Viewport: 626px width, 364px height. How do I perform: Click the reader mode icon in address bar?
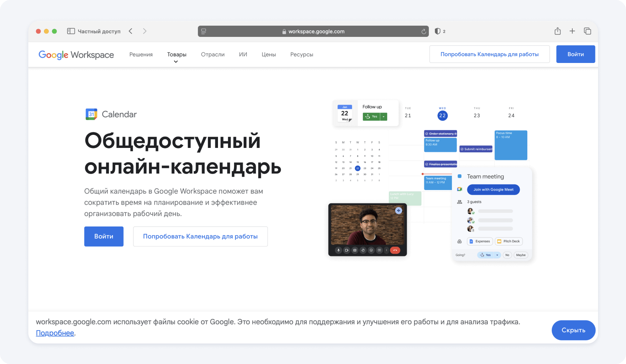[x=204, y=32]
